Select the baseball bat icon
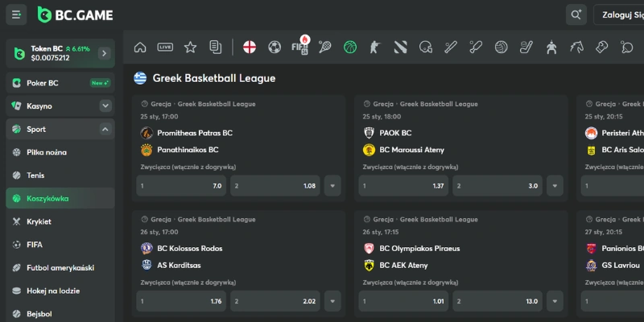The height and width of the screenshot is (322, 644). pyautogui.click(x=451, y=47)
